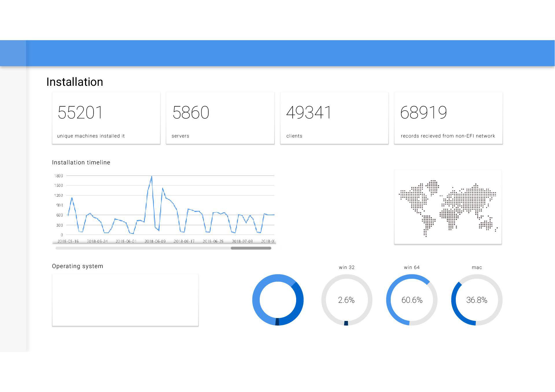Click the darker square at header's left

[13, 53]
